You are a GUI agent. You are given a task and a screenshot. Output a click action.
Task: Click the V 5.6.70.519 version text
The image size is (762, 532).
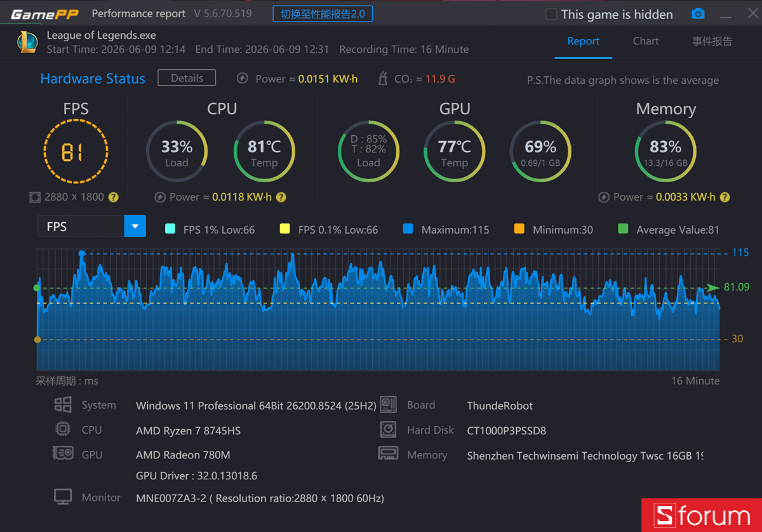(x=222, y=13)
